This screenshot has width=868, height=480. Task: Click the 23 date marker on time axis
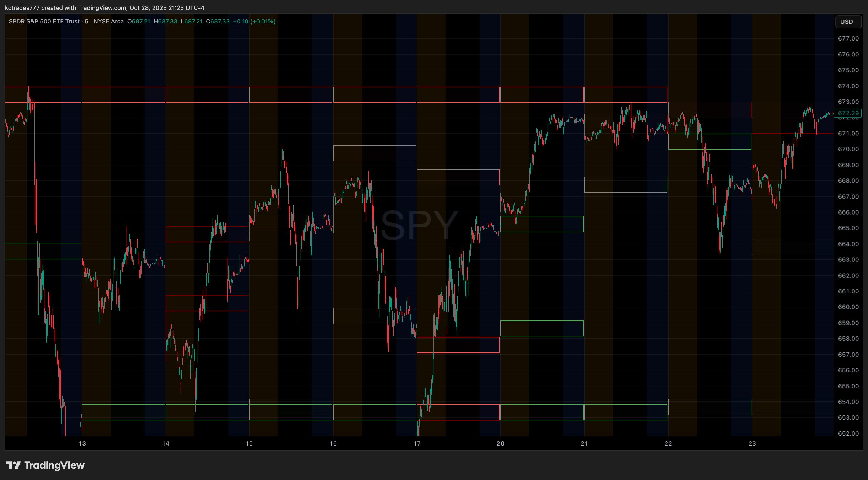tap(752, 443)
